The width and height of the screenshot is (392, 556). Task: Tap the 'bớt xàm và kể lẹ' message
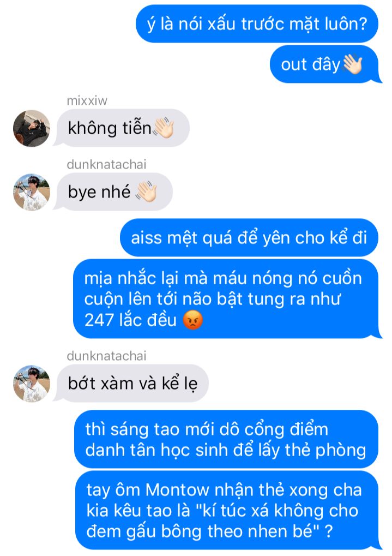point(132,384)
